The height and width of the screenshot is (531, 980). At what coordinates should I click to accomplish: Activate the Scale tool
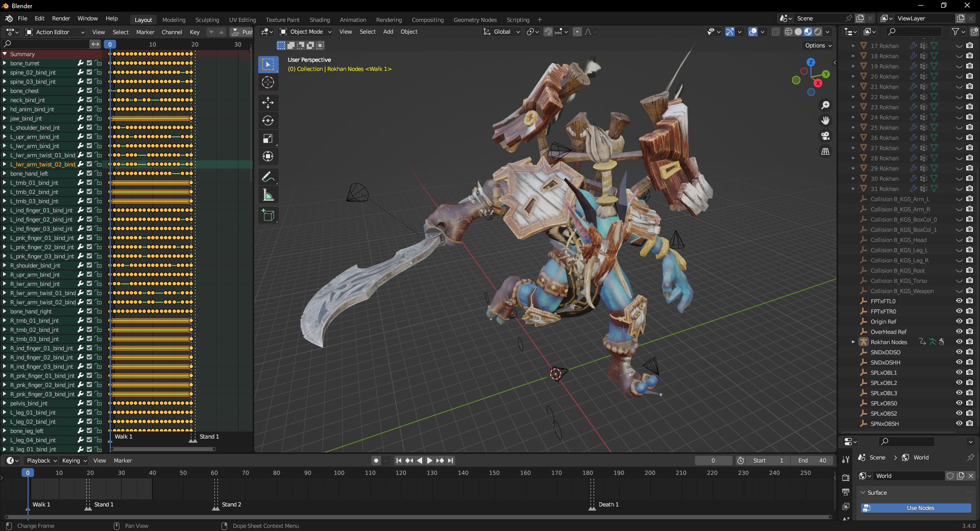point(268,138)
